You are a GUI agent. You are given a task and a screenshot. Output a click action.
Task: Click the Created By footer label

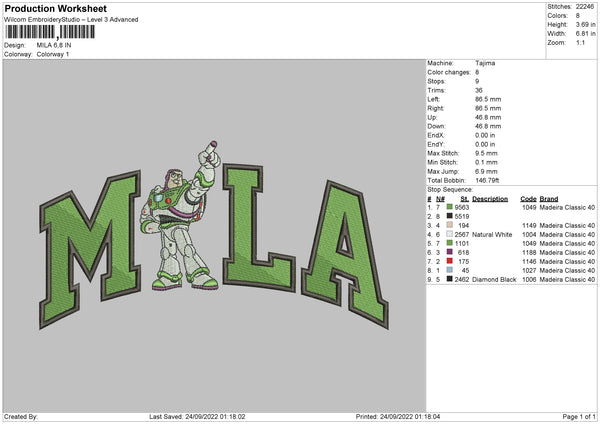coord(21,417)
